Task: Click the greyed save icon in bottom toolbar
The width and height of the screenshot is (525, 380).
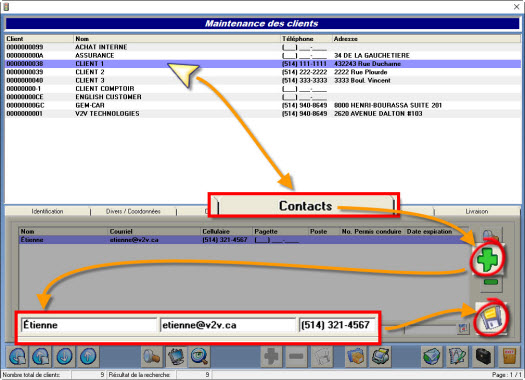Action: click(x=321, y=356)
